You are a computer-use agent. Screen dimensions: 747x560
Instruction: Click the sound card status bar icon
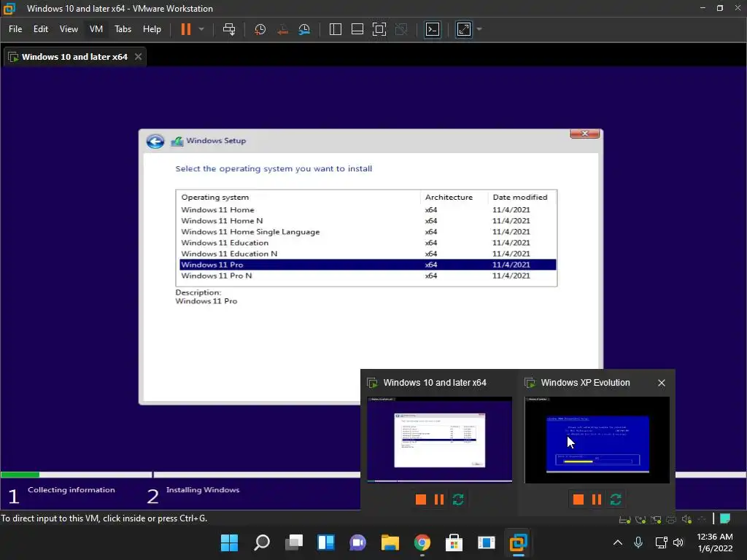(686, 519)
